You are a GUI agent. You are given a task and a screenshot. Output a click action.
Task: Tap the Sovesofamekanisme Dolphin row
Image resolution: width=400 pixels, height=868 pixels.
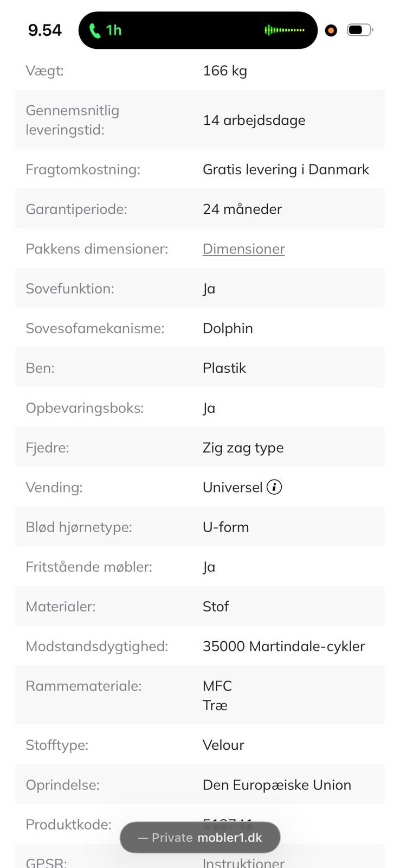[x=200, y=328]
